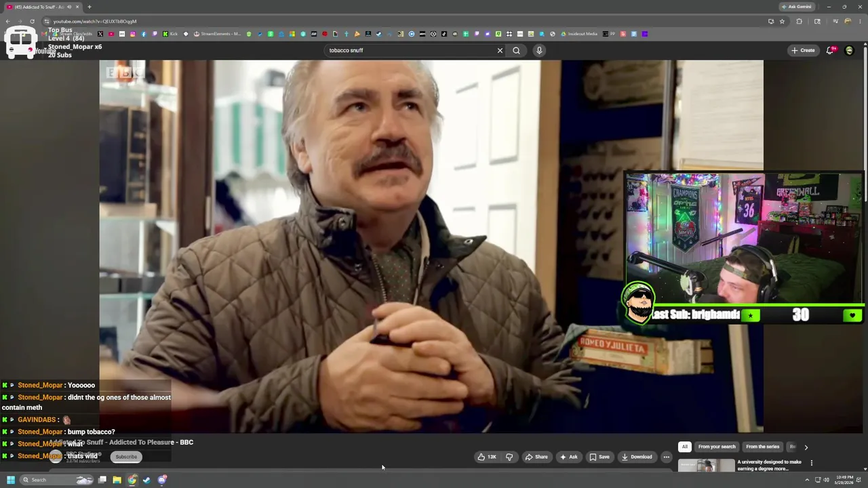Click the YouTube search magnifier button

click(516, 50)
